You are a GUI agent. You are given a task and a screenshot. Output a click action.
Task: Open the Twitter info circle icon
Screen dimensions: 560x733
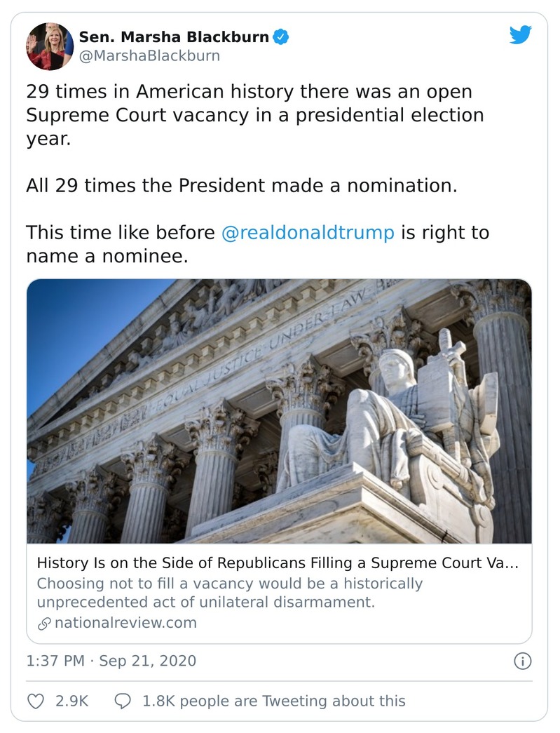523,661
